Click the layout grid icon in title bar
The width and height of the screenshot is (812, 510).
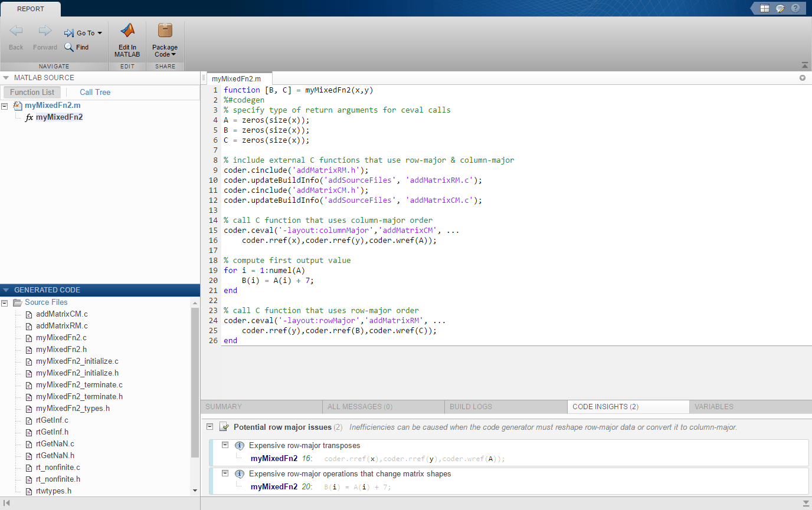click(764, 8)
